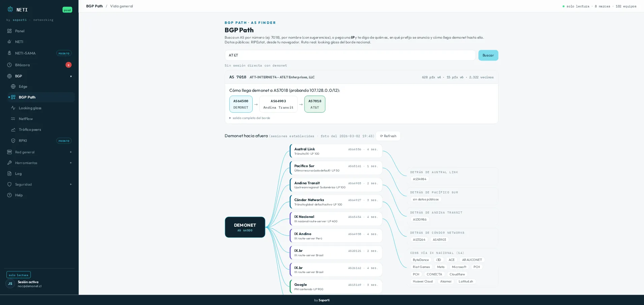Expand the Herramientas submenu arrow
The height and width of the screenshot is (305, 644).
(71, 163)
